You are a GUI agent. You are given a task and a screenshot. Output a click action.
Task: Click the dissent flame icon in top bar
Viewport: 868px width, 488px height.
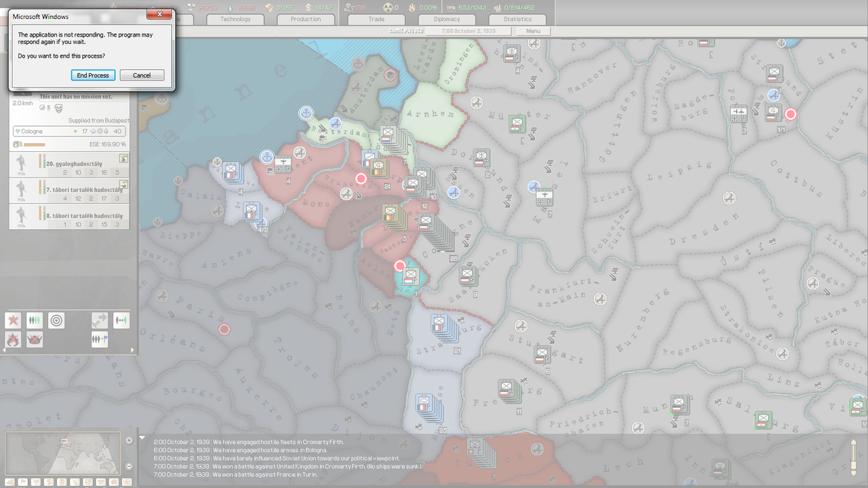pyautogui.click(x=411, y=7)
